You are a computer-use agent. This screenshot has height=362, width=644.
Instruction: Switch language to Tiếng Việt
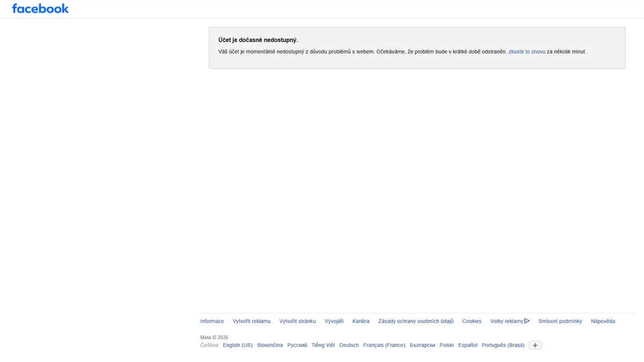[x=323, y=345]
